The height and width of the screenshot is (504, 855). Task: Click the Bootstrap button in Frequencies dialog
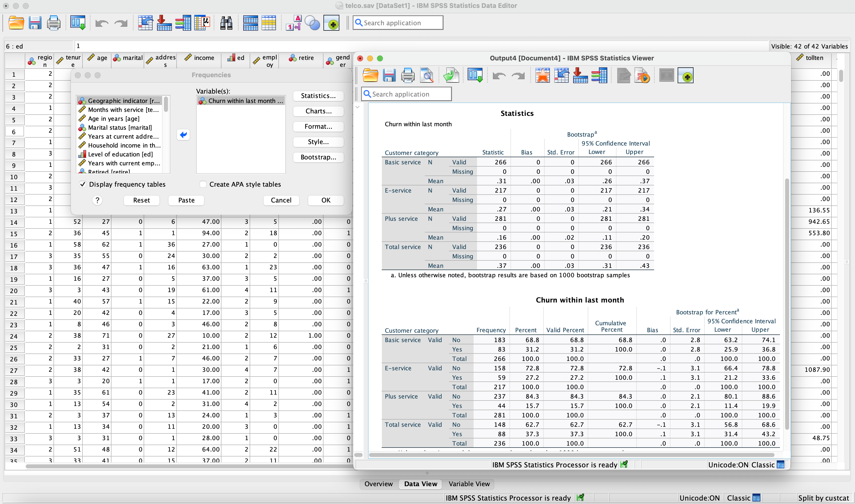(x=318, y=157)
